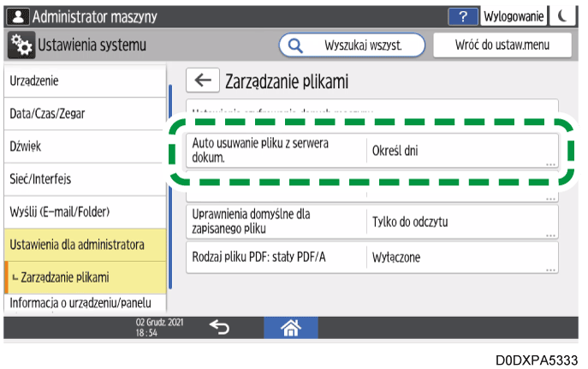Screen dimensions: 588x369
Task: Collapse Ustawienia dla administratora section
Action: click(83, 246)
